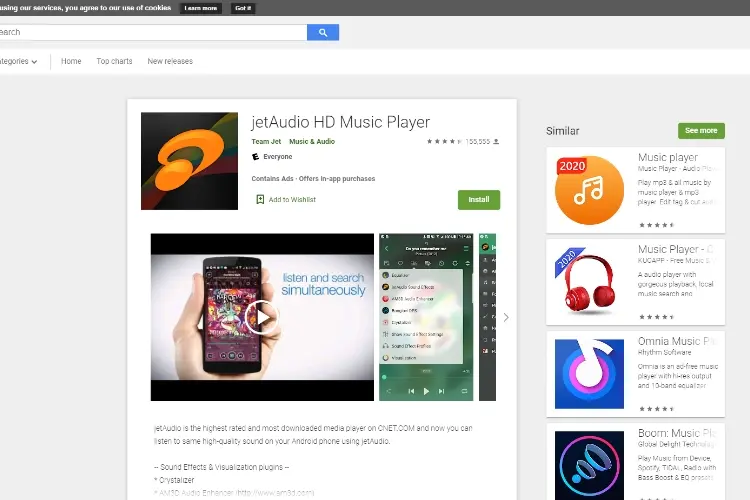Click the star rating next to 155,555
750x500 pixels.
point(444,142)
